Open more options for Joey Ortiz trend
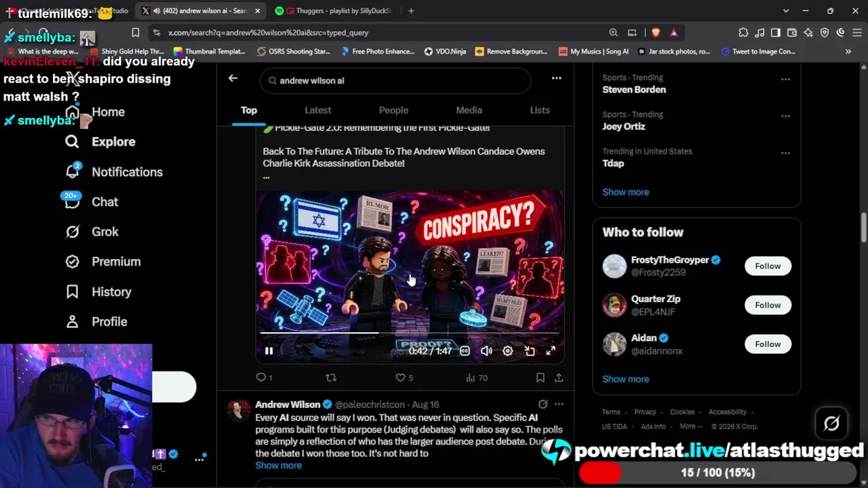868x488 pixels. pyautogui.click(x=785, y=116)
